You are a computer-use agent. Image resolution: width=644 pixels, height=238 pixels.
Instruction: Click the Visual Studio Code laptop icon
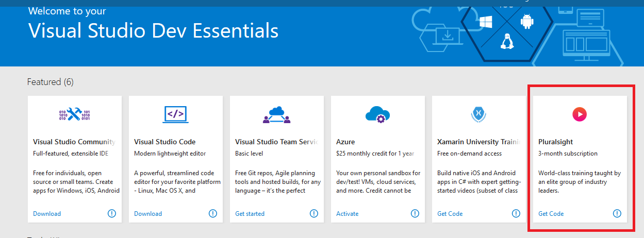(x=175, y=114)
